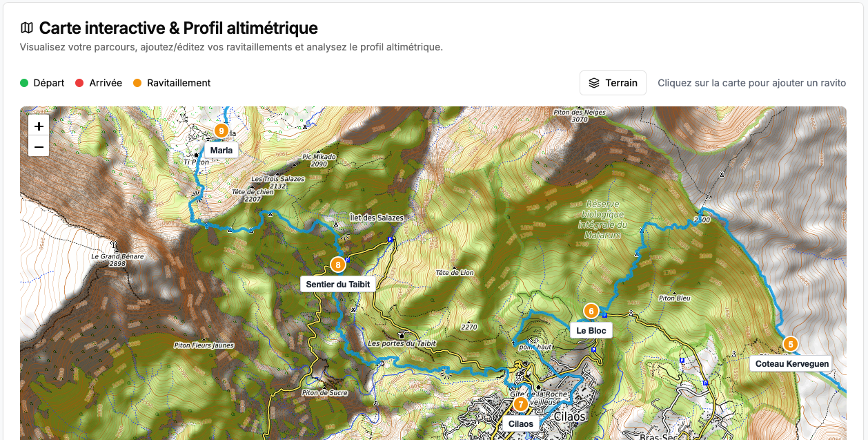Select aid station marker 8 Sentier du Taïbit
The width and height of the screenshot is (868, 440).
(337, 265)
